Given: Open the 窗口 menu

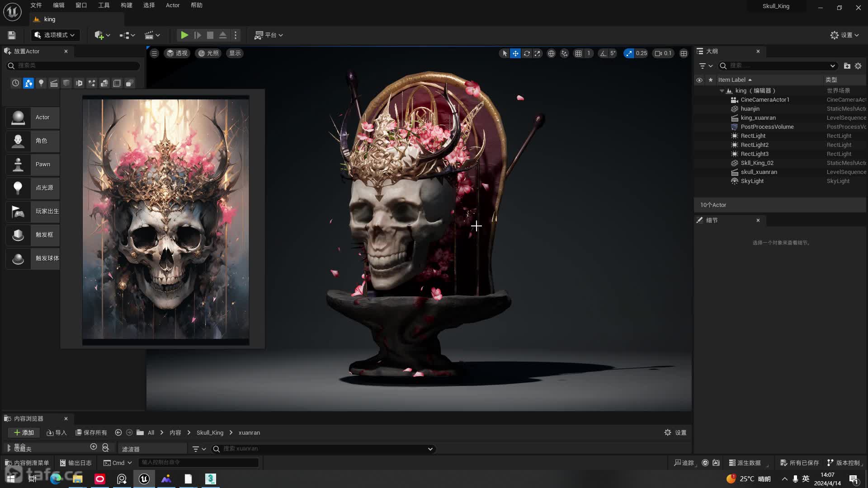Looking at the screenshot, I should 81,5.
